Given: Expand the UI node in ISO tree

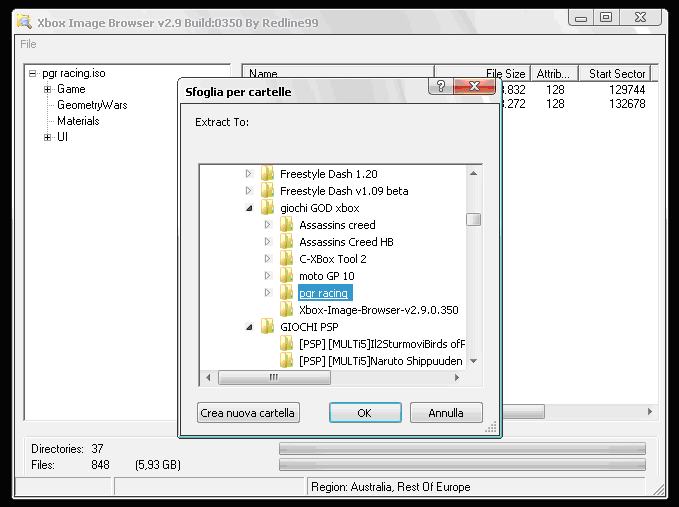Looking at the screenshot, I should (x=47, y=137).
